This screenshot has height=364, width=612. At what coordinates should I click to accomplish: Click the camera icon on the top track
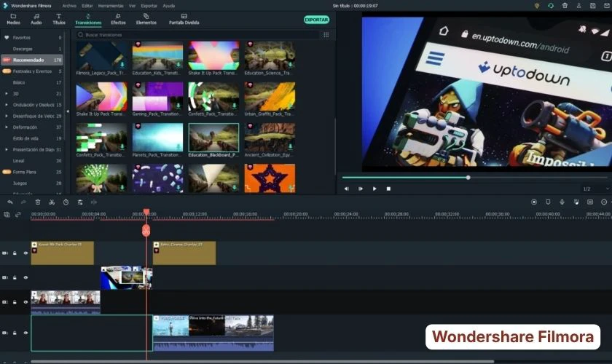pos(5,253)
